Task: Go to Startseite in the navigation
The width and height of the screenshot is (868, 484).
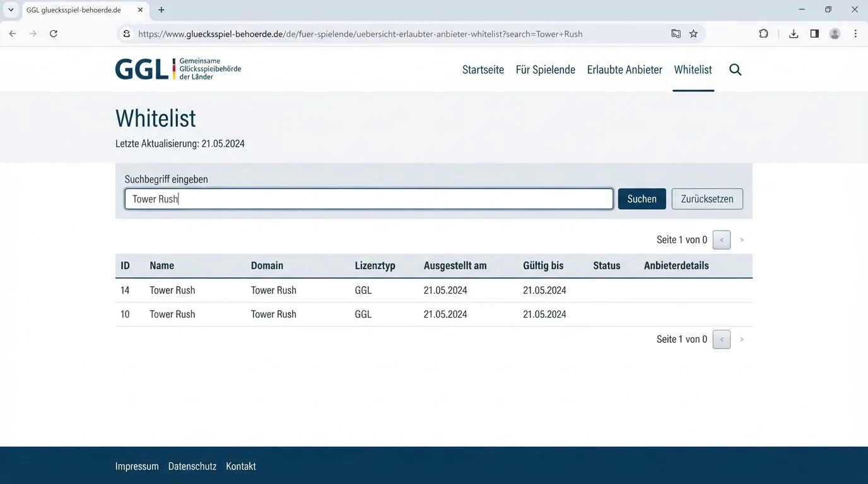Action: point(483,70)
